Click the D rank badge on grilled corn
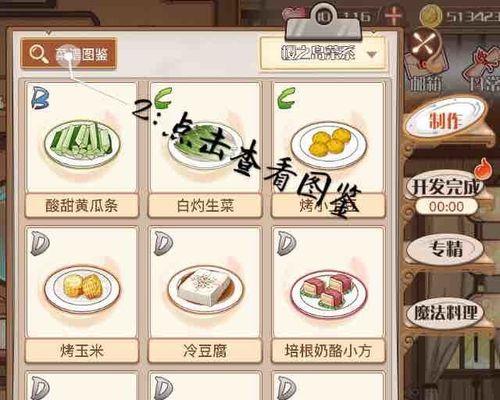 (x=40, y=244)
